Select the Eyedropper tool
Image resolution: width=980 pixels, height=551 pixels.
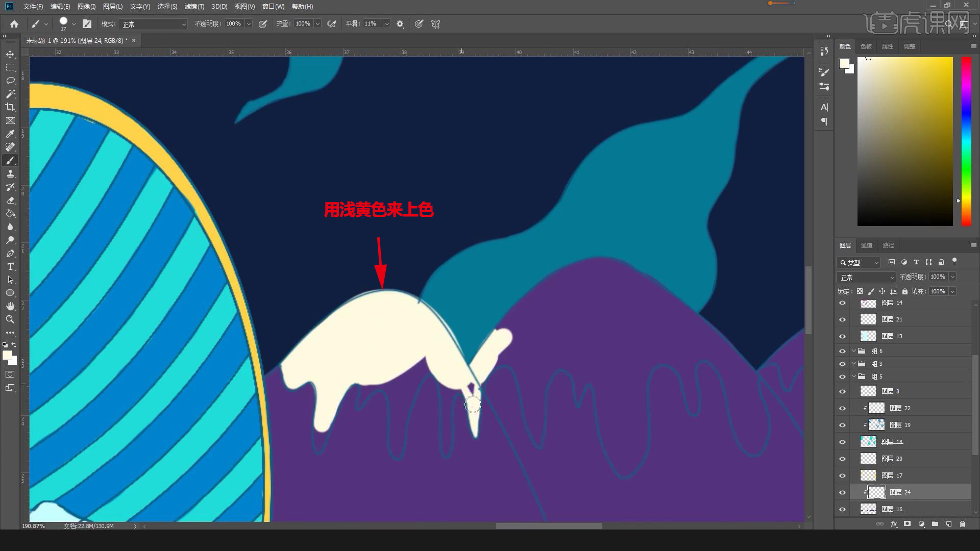(x=10, y=134)
